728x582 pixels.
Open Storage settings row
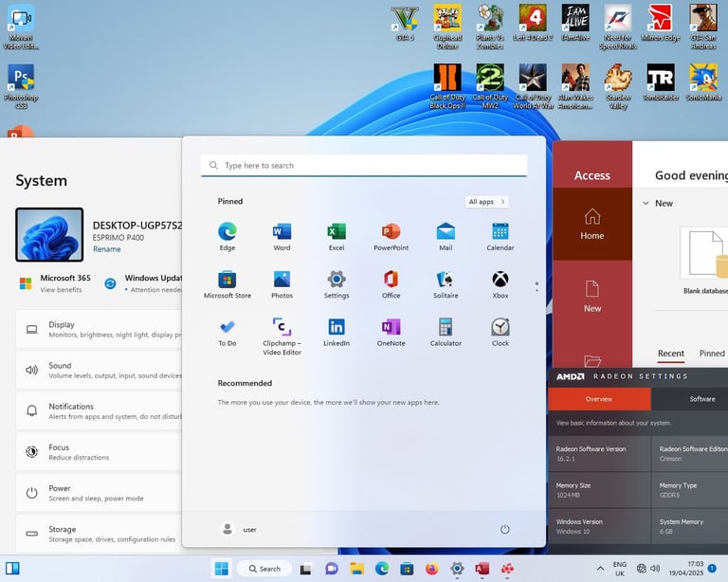point(100,534)
